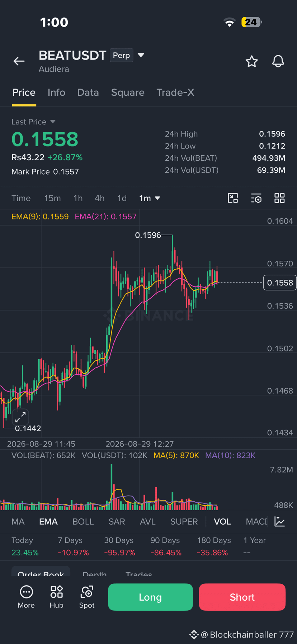Viewport: 297px width, 644px height.
Task: Add BEATUSDT to favorites with star icon
Action: point(252,61)
